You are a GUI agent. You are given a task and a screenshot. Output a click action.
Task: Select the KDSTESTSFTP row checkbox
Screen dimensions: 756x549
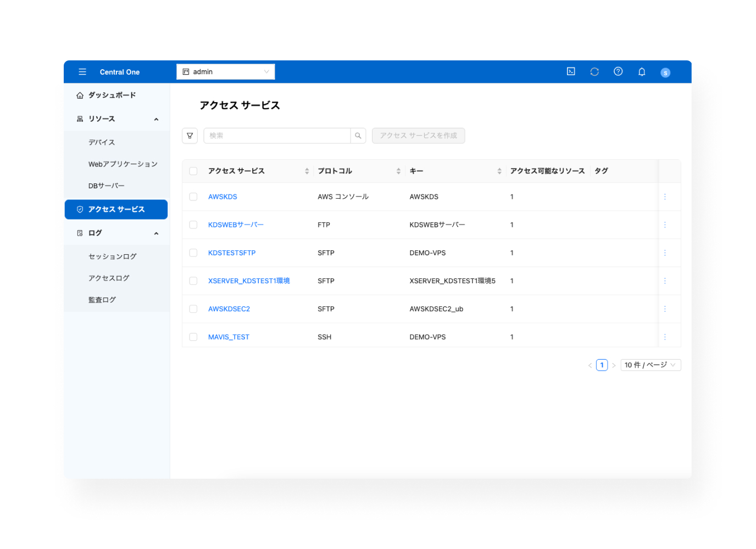tap(193, 253)
